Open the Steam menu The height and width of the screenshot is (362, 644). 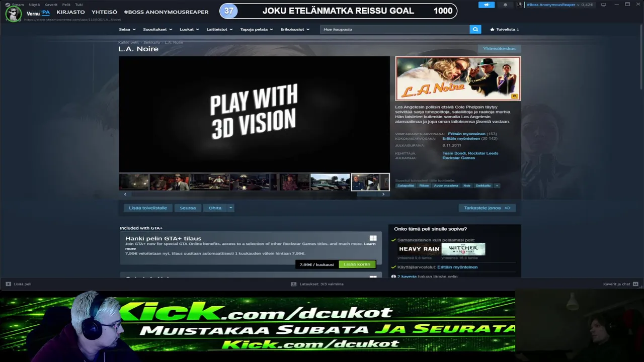coord(18,5)
